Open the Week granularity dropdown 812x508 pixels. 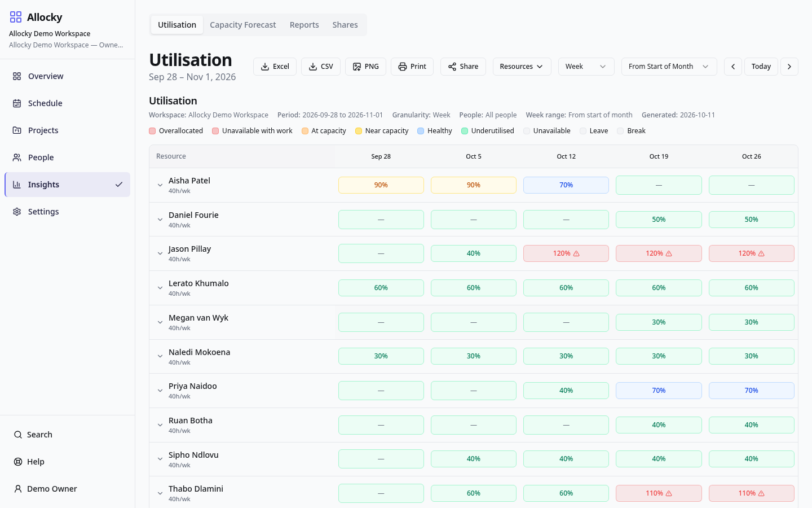tap(586, 67)
